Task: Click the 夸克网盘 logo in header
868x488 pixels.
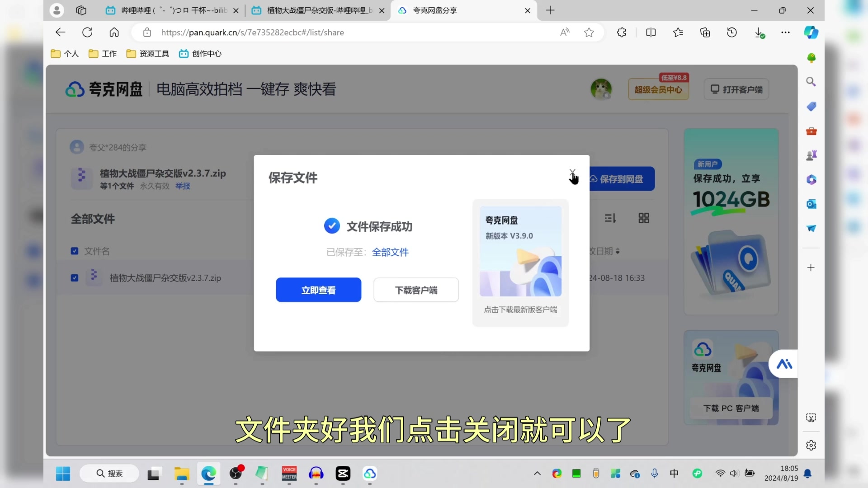Action: tap(104, 89)
